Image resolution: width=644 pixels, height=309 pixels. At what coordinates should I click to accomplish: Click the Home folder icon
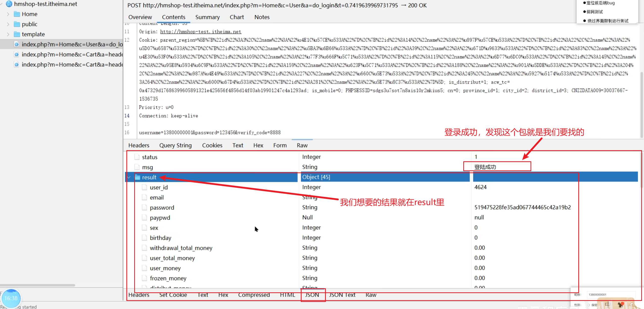17,14
